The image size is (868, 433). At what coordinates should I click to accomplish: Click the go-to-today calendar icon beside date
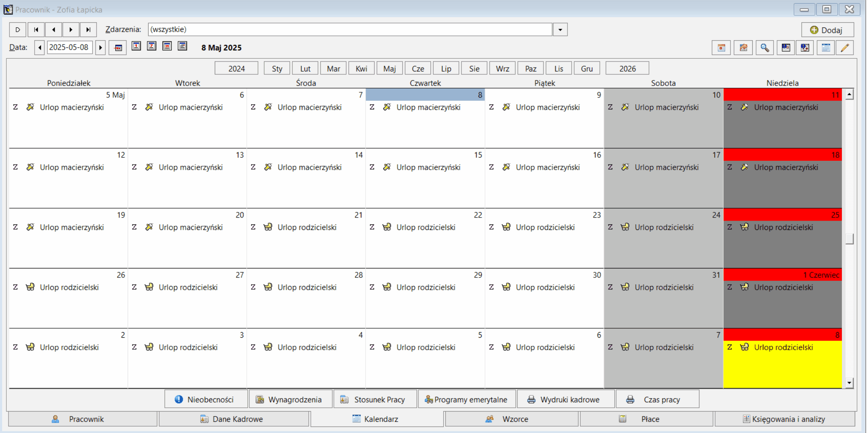click(x=118, y=47)
